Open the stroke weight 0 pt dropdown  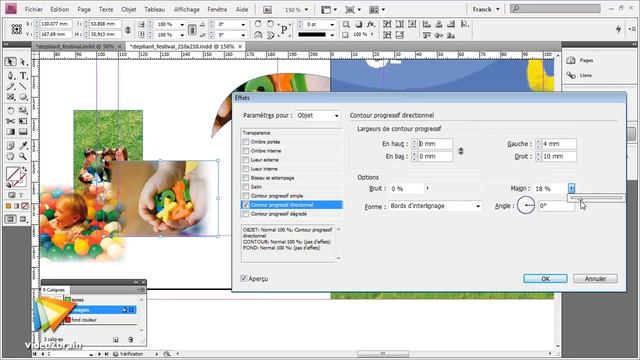(x=332, y=24)
